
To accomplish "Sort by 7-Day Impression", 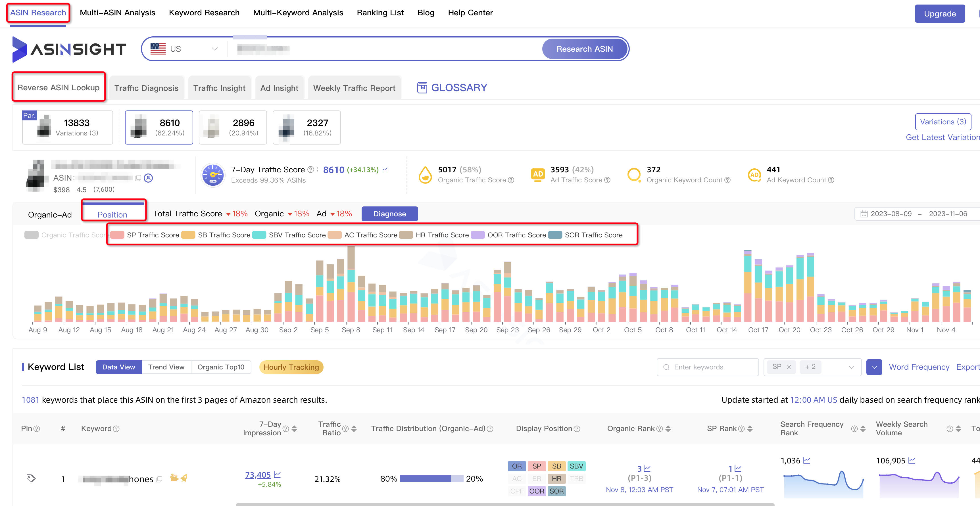I will [x=294, y=428].
